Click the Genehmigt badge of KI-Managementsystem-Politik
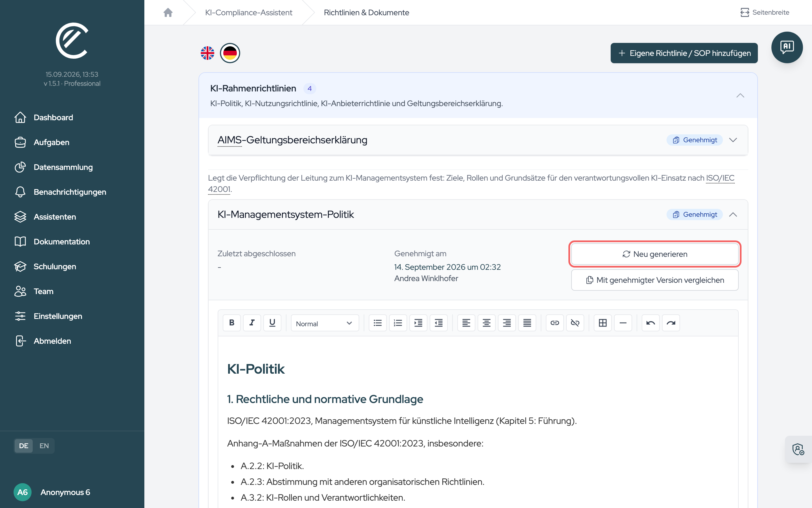The image size is (812, 508). pos(694,215)
